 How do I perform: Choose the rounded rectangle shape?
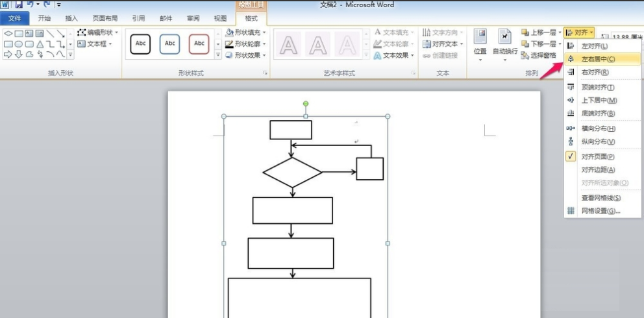pos(29,44)
